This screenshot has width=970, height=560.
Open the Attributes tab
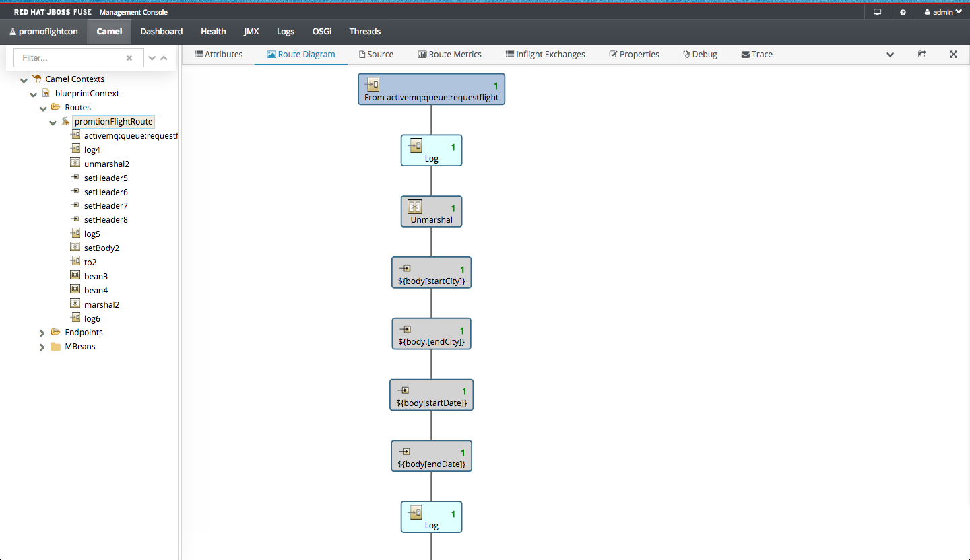coord(218,55)
